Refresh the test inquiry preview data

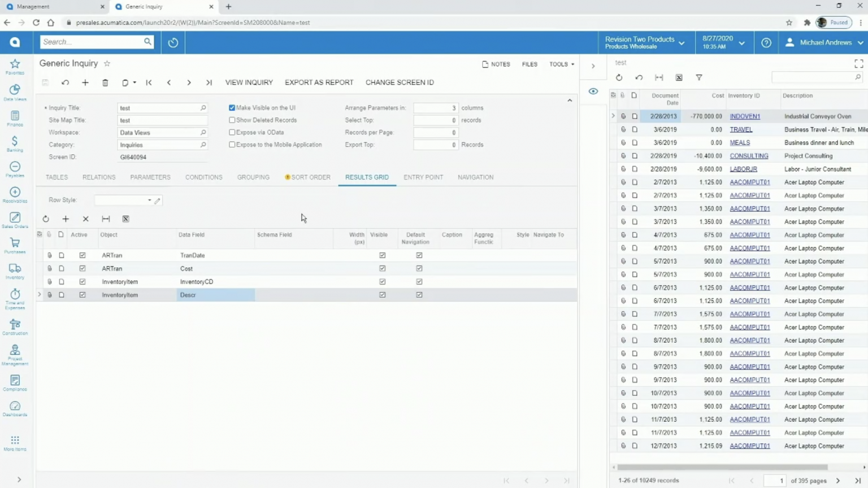pos(619,77)
